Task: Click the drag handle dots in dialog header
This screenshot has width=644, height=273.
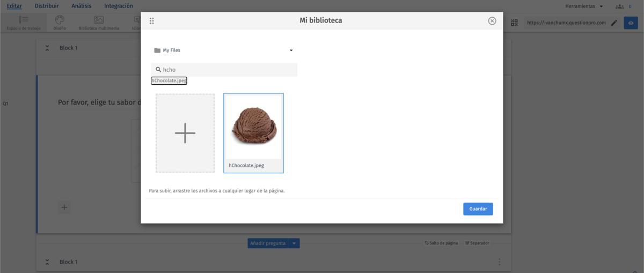Action: pos(152,21)
